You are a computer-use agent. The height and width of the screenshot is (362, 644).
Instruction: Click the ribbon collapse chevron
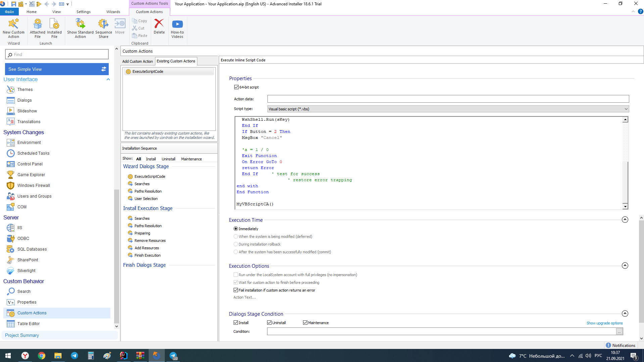[633, 12]
